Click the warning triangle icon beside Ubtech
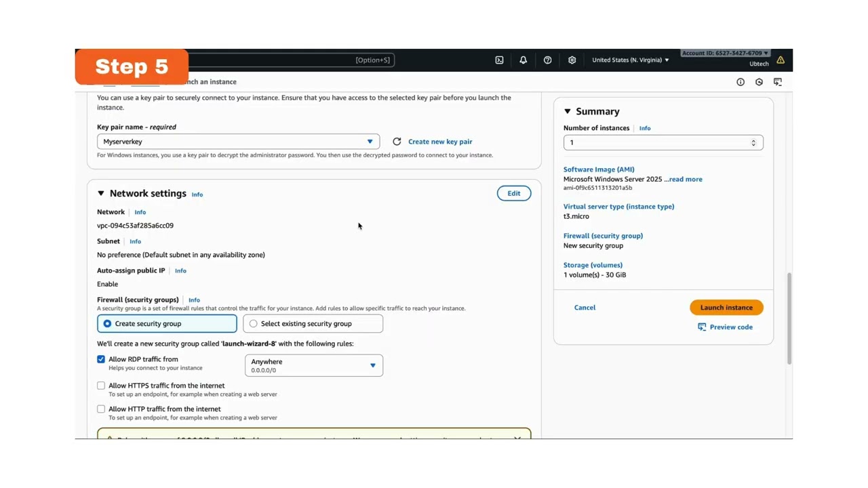868x488 pixels. coord(781,60)
